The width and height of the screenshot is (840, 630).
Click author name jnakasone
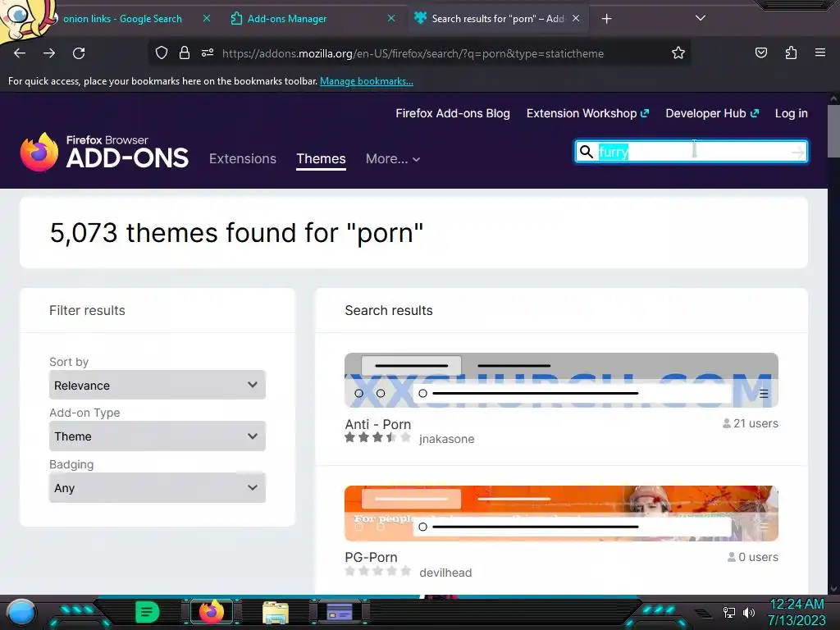(447, 439)
